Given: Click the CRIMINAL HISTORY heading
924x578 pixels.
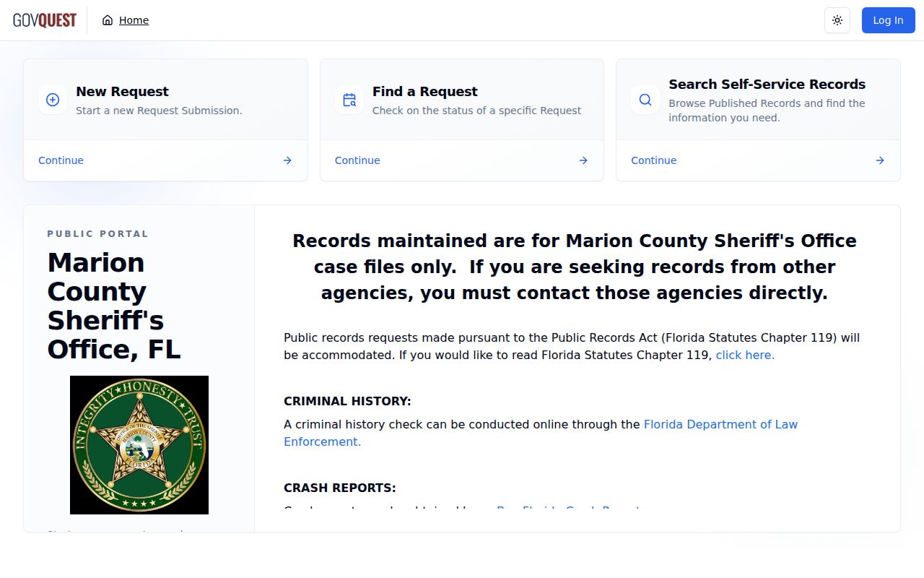Looking at the screenshot, I should pos(347,401).
